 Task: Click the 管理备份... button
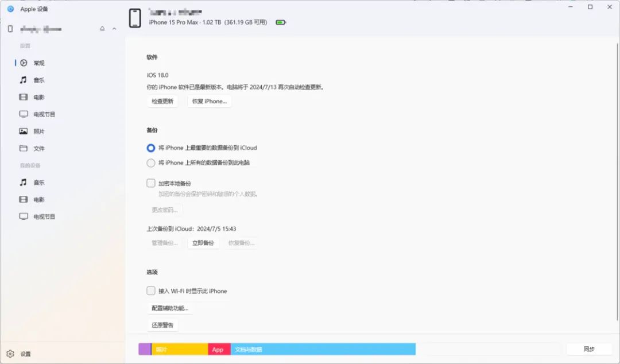click(x=165, y=243)
